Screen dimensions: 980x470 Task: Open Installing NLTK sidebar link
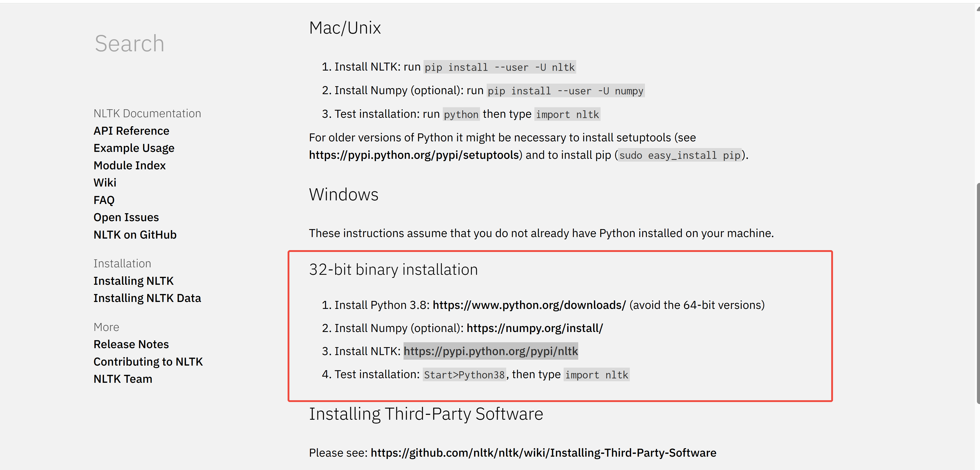134,281
